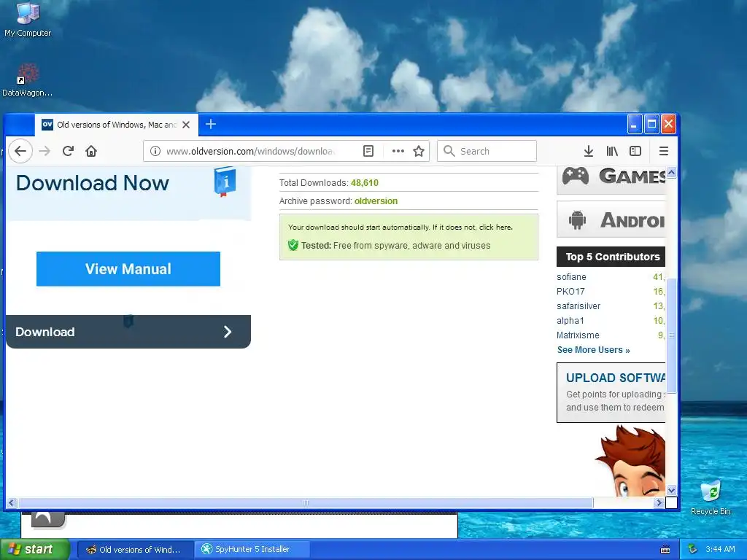Show site information for oldversion.com
This screenshot has width=747, height=560.
pos(155,151)
